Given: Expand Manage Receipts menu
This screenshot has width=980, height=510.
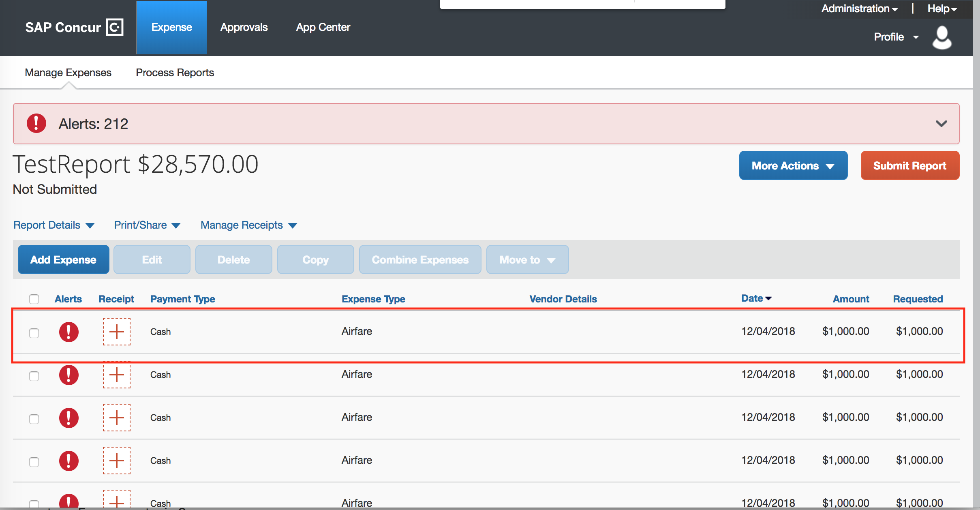Looking at the screenshot, I should [x=249, y=225].
